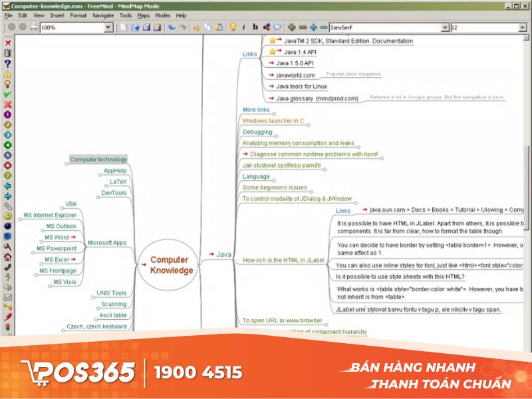The width and height of the screenshot is (532, 399).
Task: Toggle italic with the i button
Action: tap(244, 27)
